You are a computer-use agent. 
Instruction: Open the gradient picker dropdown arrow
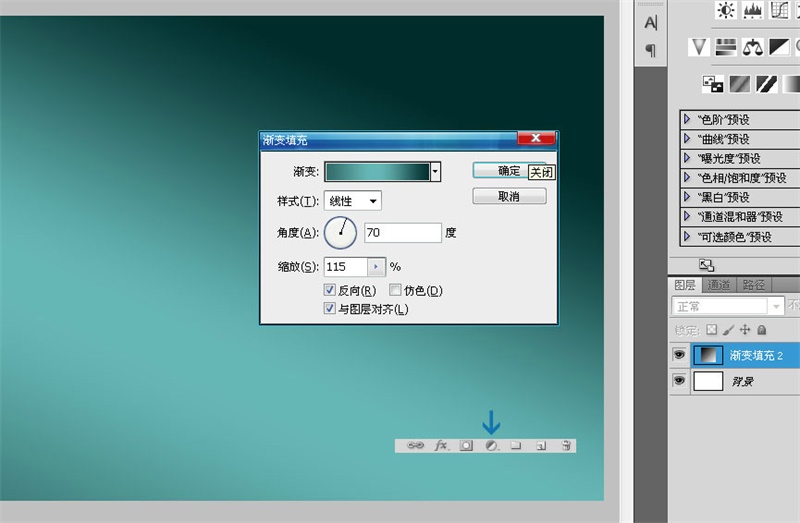point(435,172)
